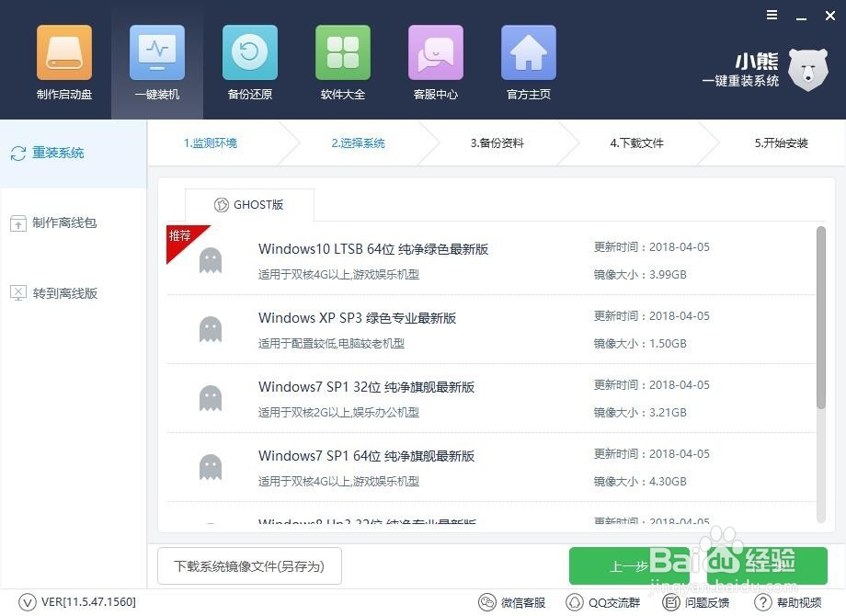846x616 pixels.
Task: Open the 备份还原 backup and restore tool
Action: click(x=249, y=61)
